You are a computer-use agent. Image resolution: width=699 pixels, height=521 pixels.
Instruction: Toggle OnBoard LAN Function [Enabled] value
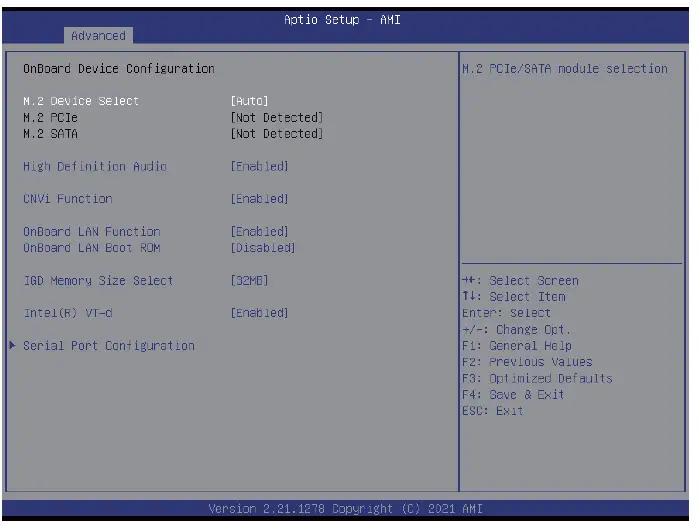click(259, 232)
